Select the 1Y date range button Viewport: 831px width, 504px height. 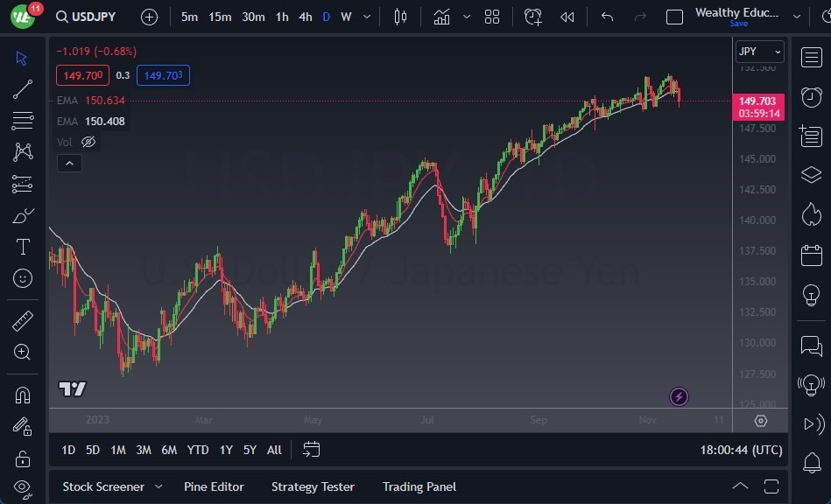point(225,450)
